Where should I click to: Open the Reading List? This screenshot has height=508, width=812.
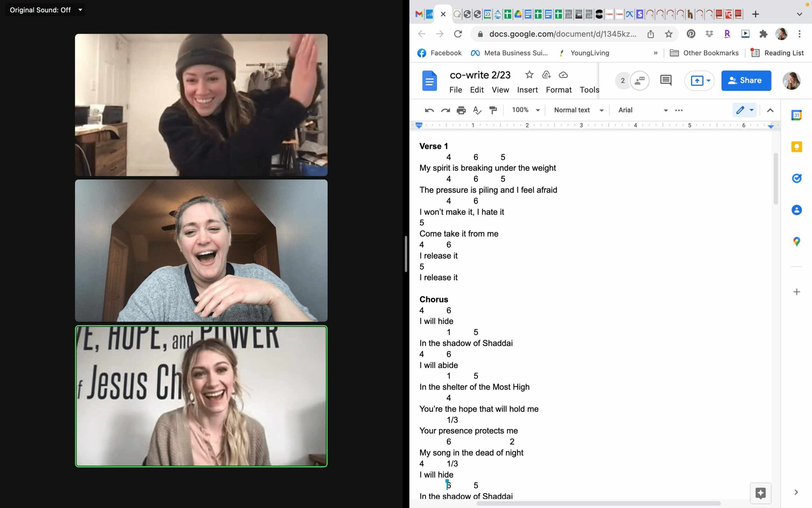(777, 53)
